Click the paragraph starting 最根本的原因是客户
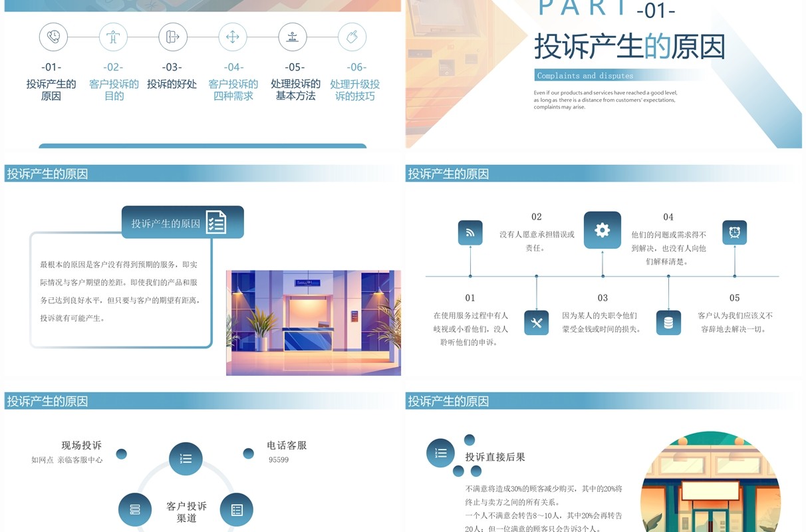 (120, 291)
